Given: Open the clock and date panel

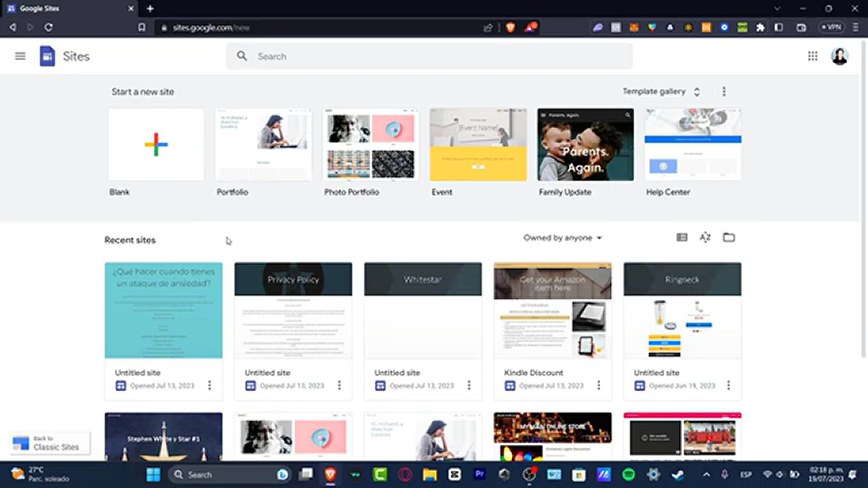Looking at the screenshot, I should 826,474.
